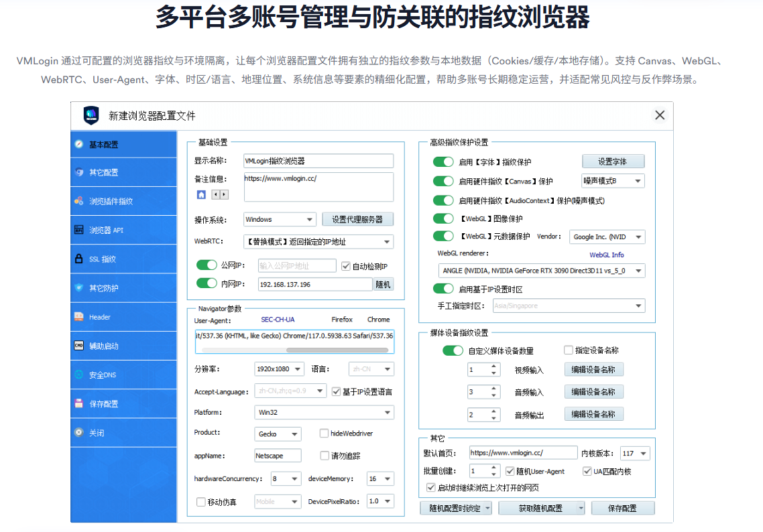Open 内核版本 117 dropdown
Image resolution: width=763 pixels, height=532 pixels.
(x=635, y=453)
